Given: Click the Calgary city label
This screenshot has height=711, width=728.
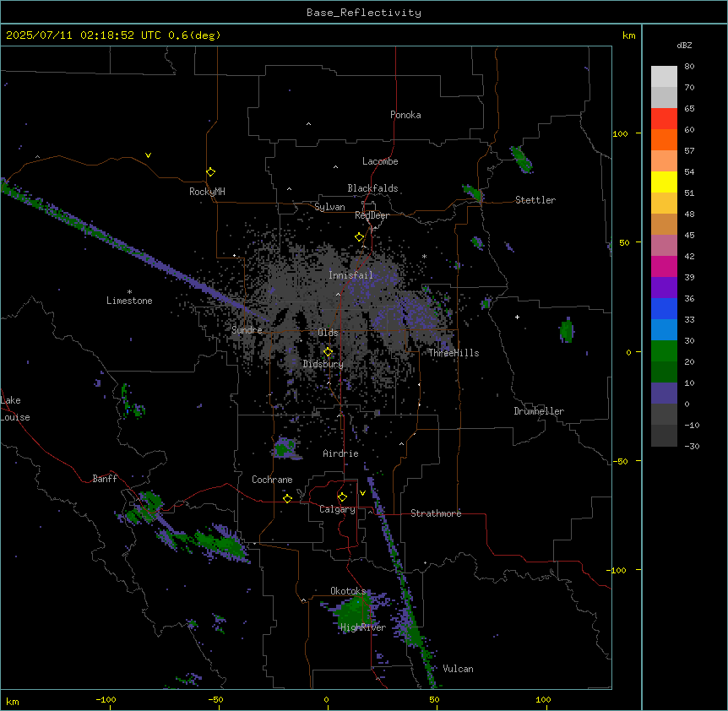Looking at the screenshot, I should click(x=337, y=509).
